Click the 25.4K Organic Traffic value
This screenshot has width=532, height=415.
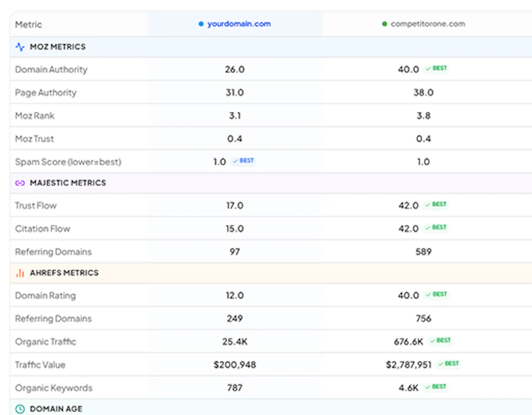[x=235, y=342]
